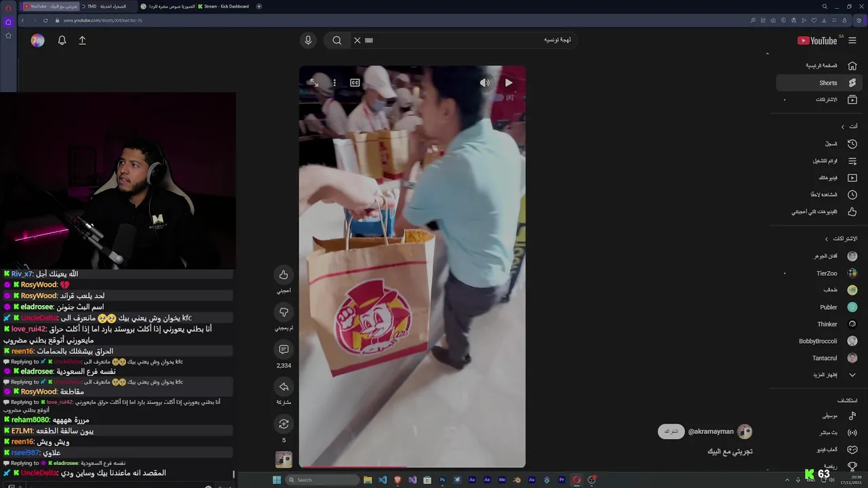The image size is (868, 488).
Task: Click the @akramayman channel avatar
Action: tap(745, 432)
